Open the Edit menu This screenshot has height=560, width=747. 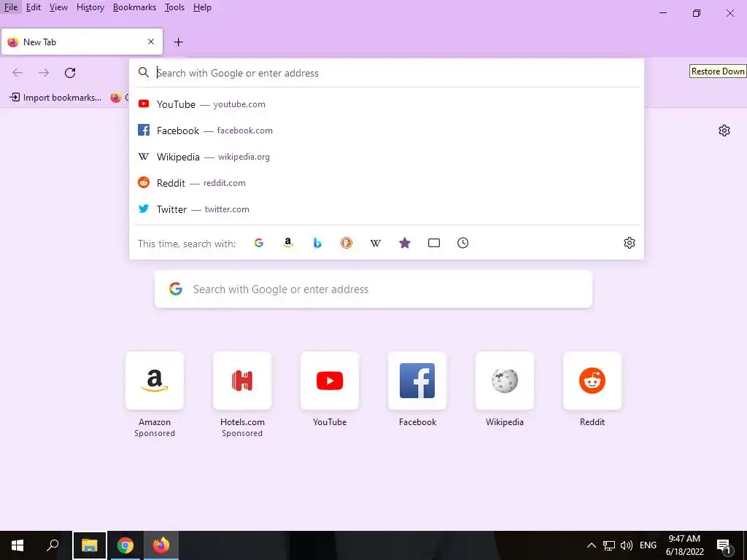(x=34, y=7)
